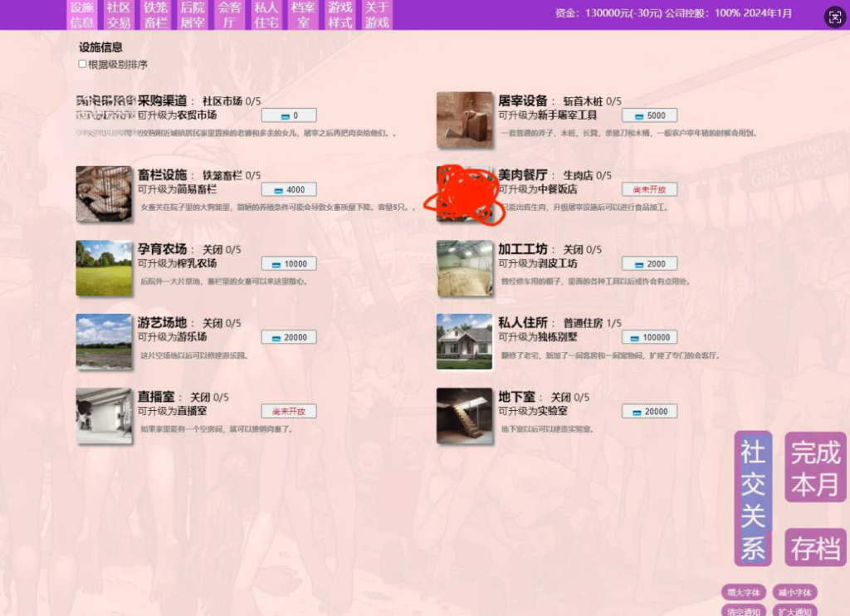Open the 社交关系 panel button
The image size is (850, 616).
click(x=753, y=499)
